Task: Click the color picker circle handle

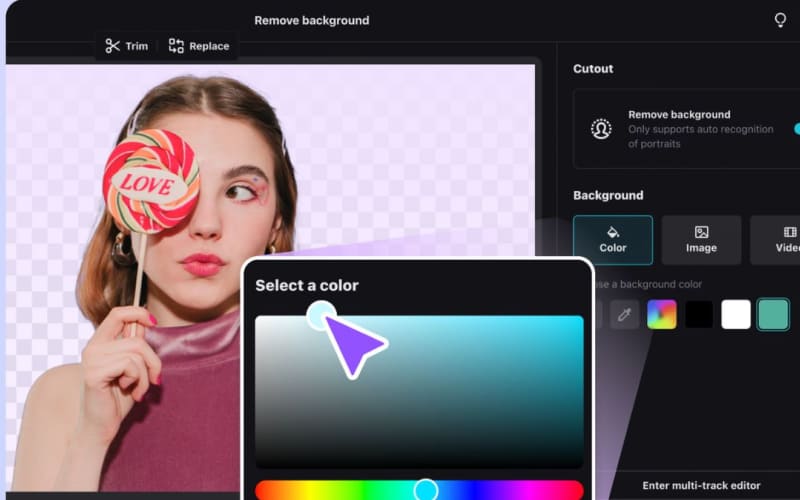Action: [x=320, y=316]
